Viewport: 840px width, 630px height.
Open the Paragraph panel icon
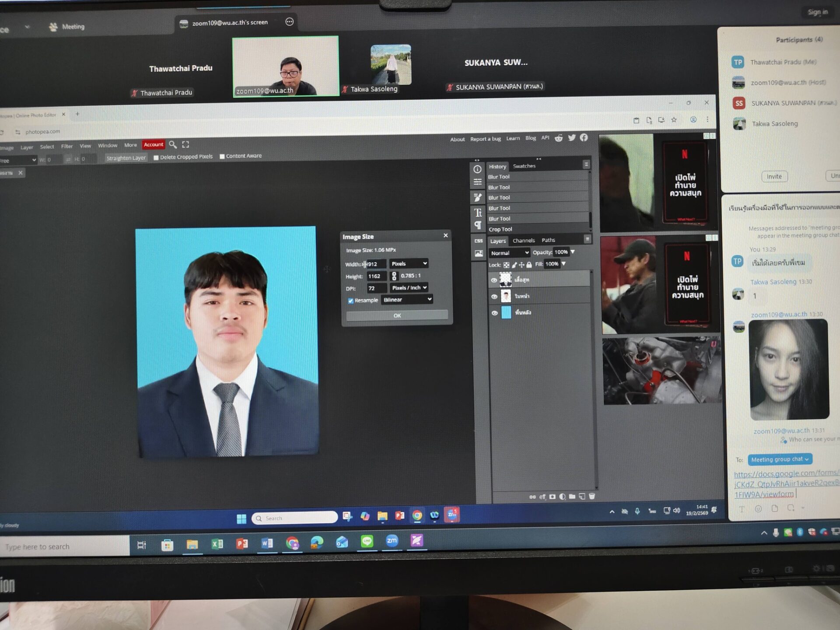point(478,225)
